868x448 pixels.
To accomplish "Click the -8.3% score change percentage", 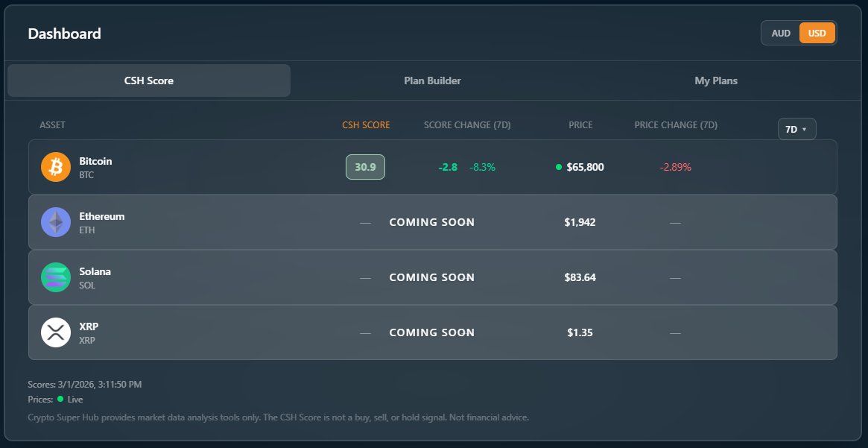I will (x=482, y=167).
